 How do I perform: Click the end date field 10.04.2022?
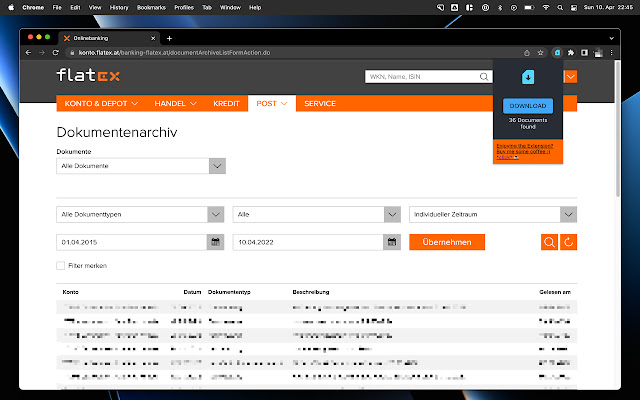(x=308, y=242)
